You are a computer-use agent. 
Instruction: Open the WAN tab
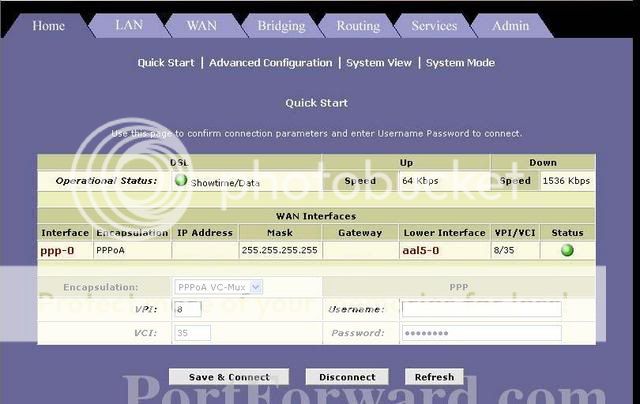(x=201, y=26)
